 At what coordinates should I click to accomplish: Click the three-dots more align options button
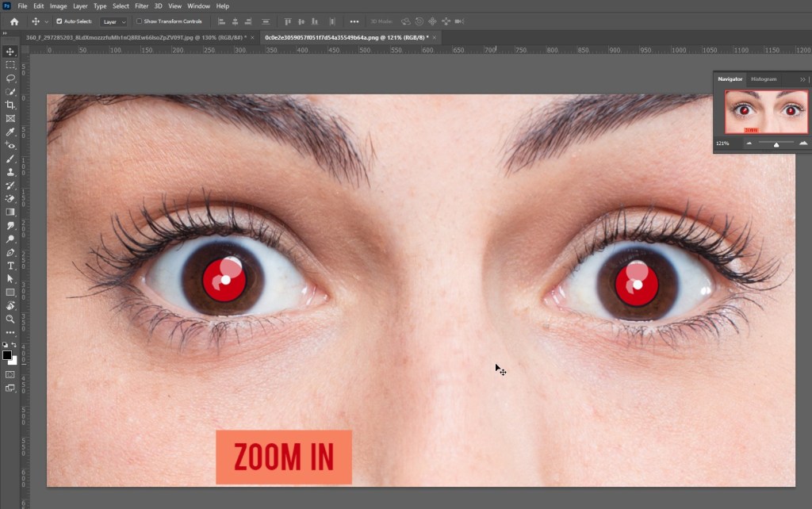click(354, 21)
